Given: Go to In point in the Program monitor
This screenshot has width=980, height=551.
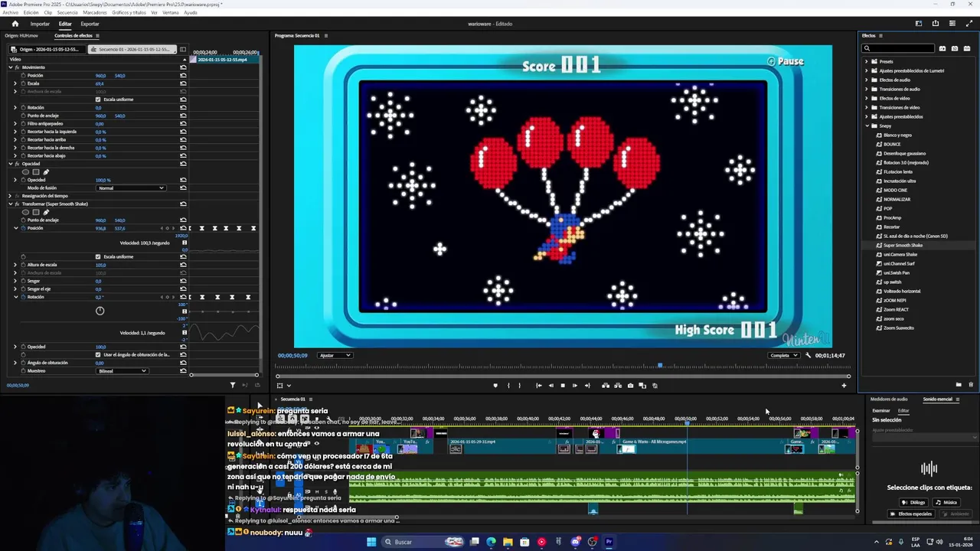Looking at the screenshot, I should pyautogui.click(x=538, y=386).
